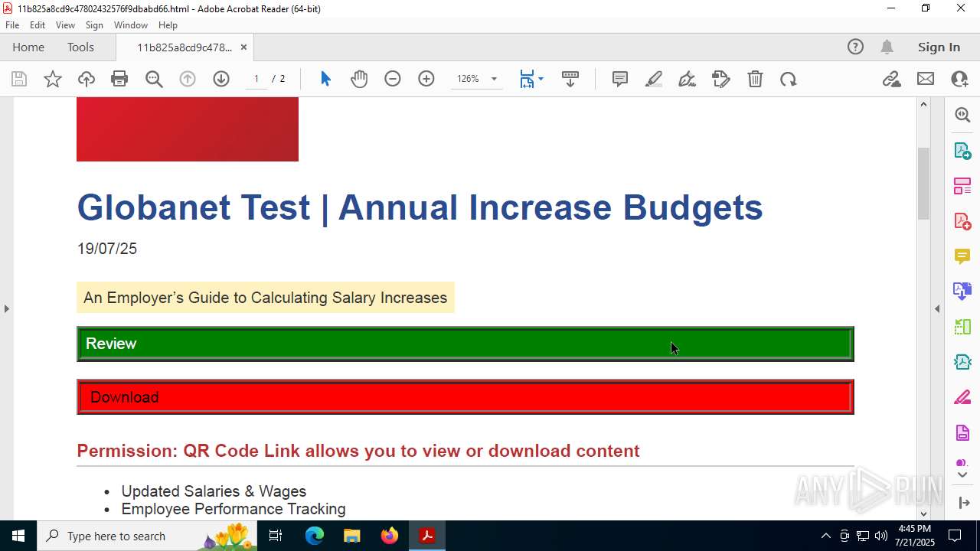
Task: Open the Find text magnifier
Action: tap(154, 79)
